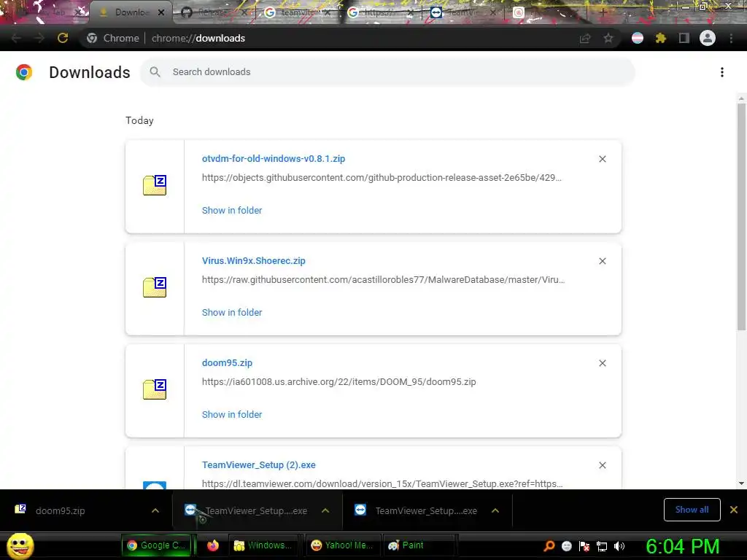The width and height of the screenshot is (747, 560).
Task: Click the orange search tray icon
Action: point(549,546)
